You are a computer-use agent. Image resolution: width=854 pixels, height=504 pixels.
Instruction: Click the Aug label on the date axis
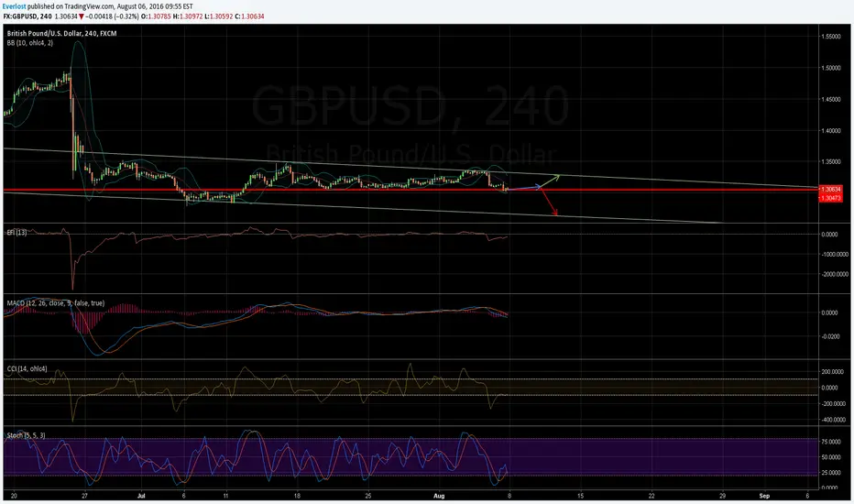click(x=439, y=496)
